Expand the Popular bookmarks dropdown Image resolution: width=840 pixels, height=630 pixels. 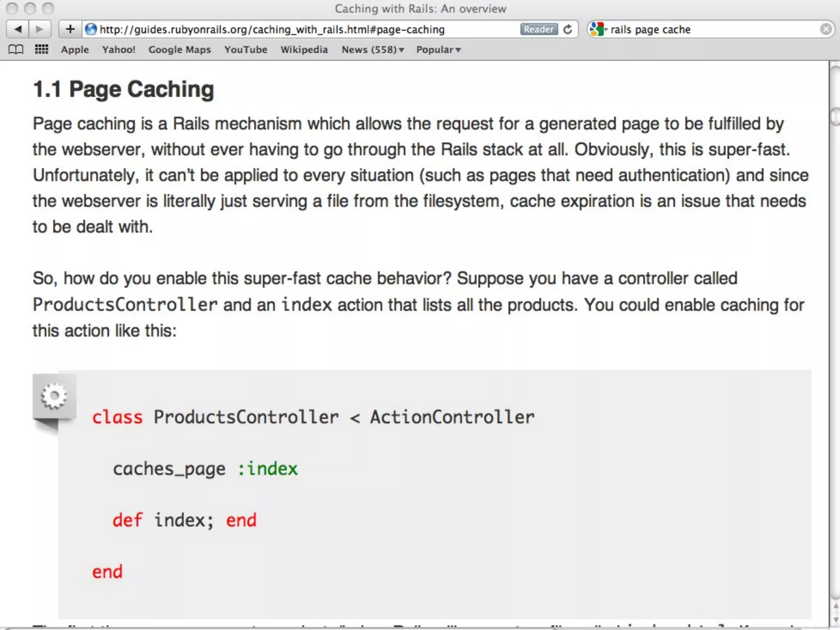pos(438,50)
